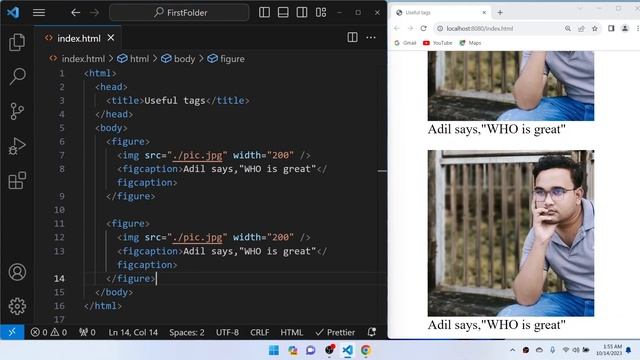
Task: Open the YouTube bookmark
Action: [438, 43]
